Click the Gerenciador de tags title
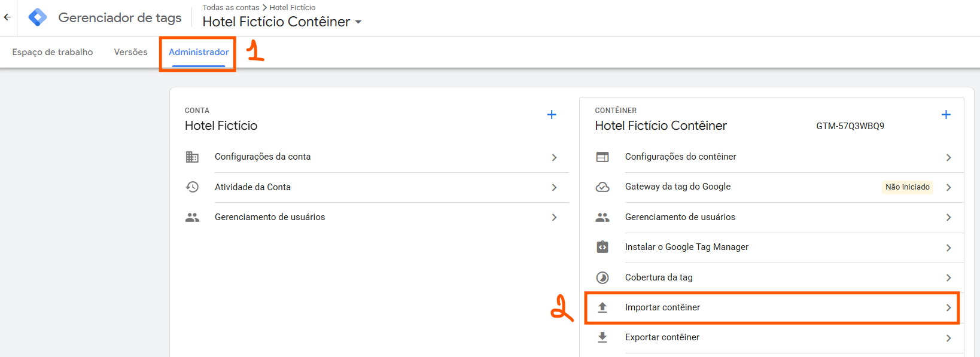The height and width of the screenshot is (357, 980). [x=120, y=18]
